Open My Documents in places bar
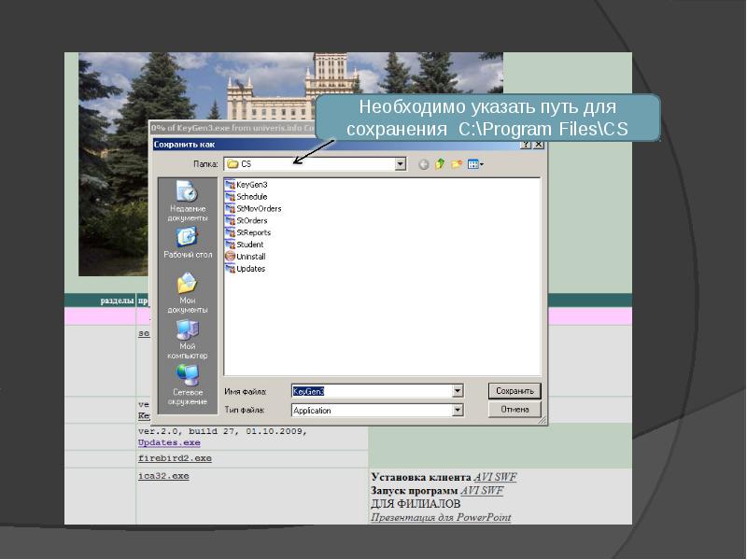This screenshot has height=560, width=747. point(188,290)
